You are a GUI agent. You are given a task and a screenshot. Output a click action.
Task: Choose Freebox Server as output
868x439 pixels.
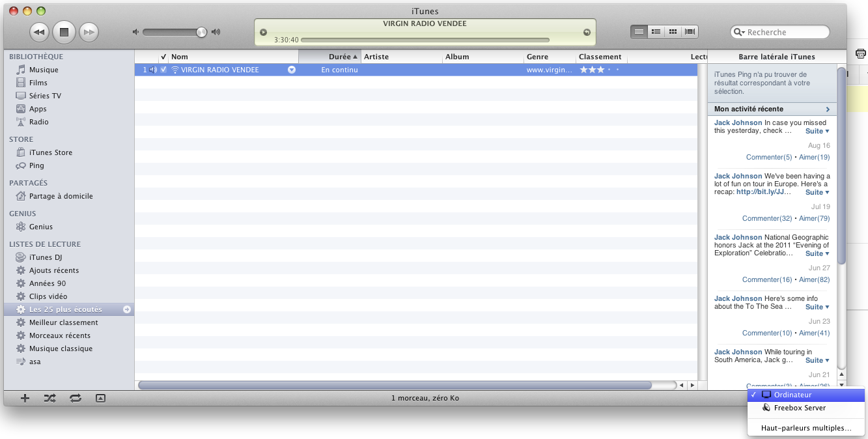pyautogui.click(x=806, y=408)
